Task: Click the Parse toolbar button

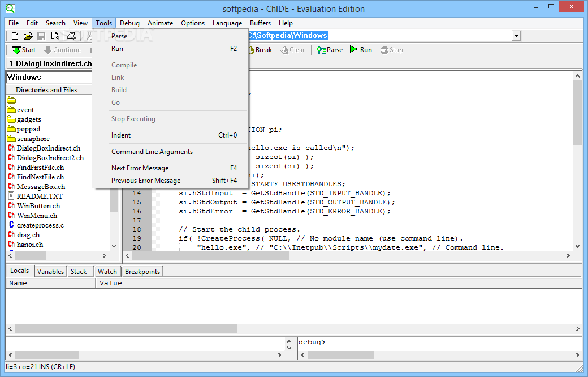Action: [x=330, y=50]
